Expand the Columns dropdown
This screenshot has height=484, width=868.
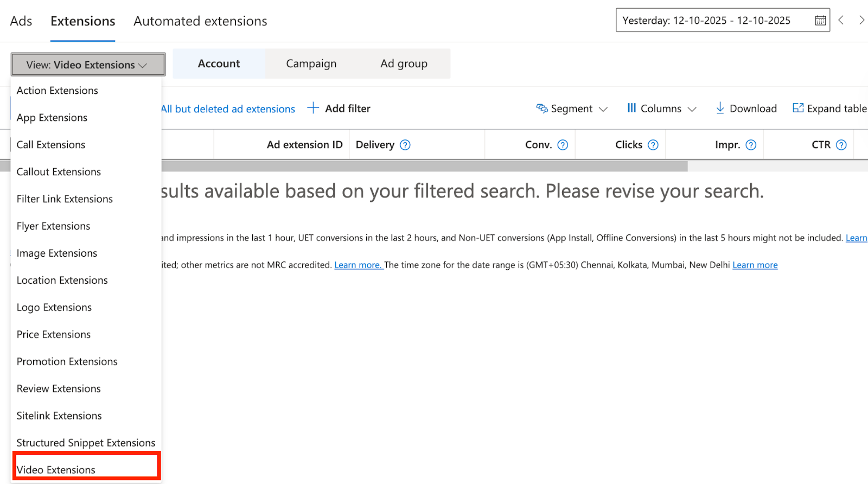(661, 109)
